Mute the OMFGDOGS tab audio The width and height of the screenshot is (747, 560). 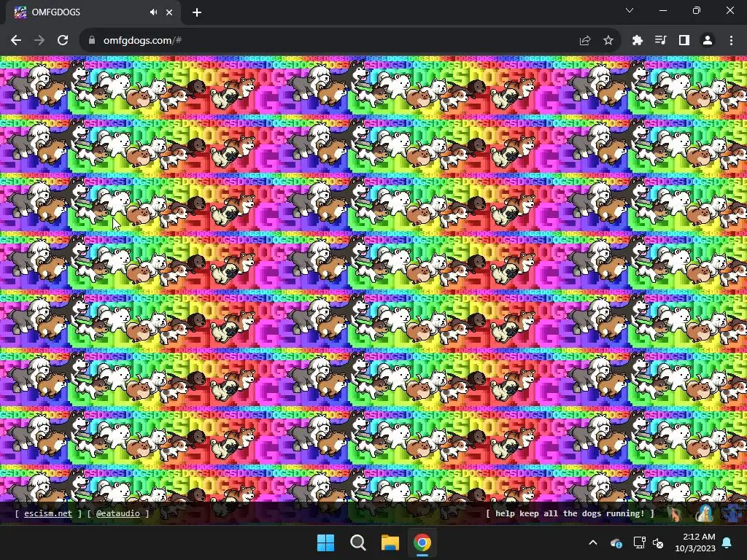point(153,12)
